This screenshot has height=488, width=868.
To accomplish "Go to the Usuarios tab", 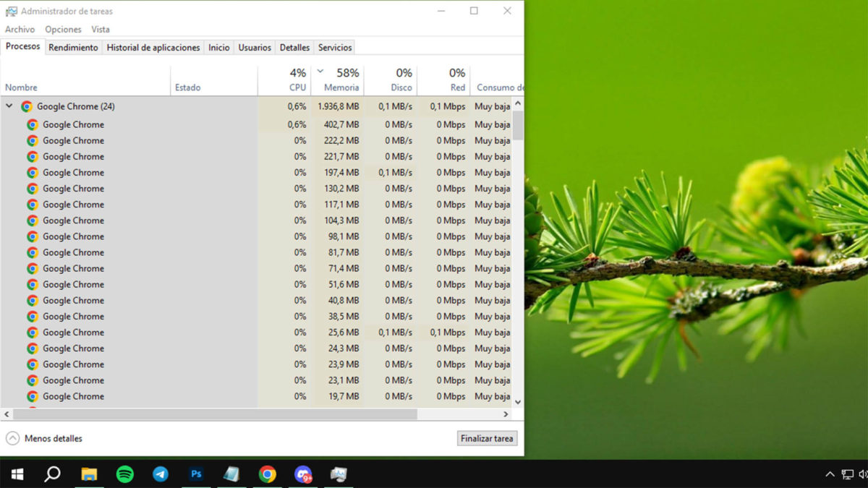I will 255,48.
